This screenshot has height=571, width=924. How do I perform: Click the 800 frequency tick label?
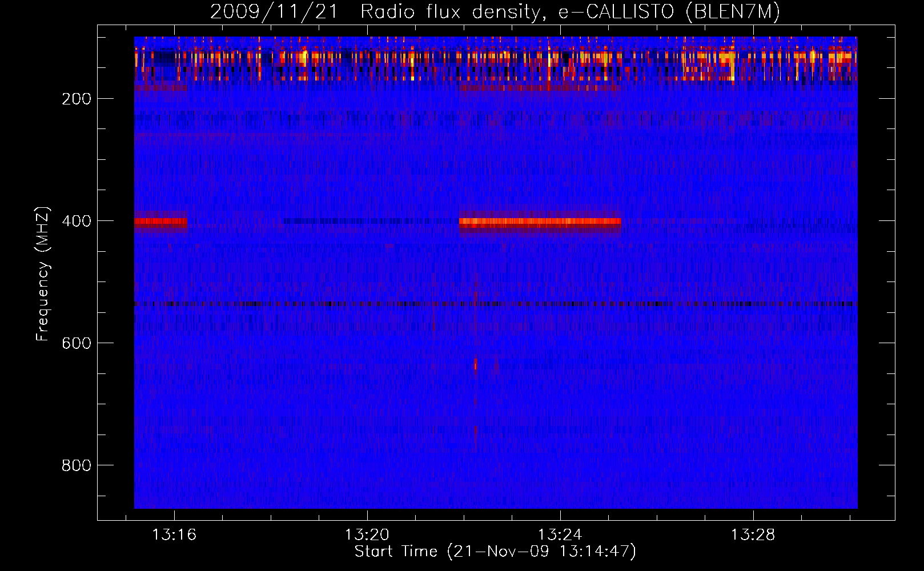[x=77, y=465]
